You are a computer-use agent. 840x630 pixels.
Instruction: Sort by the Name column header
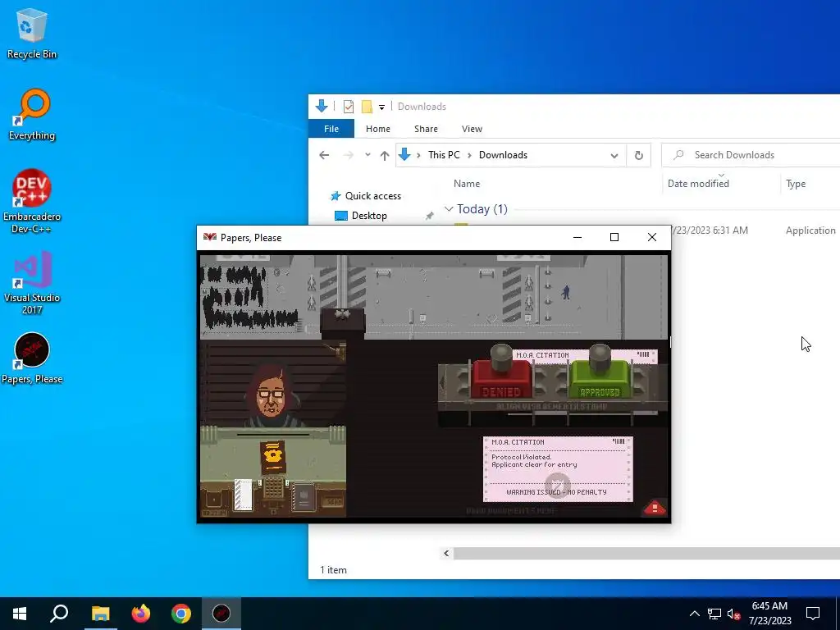tap(467, 183)
